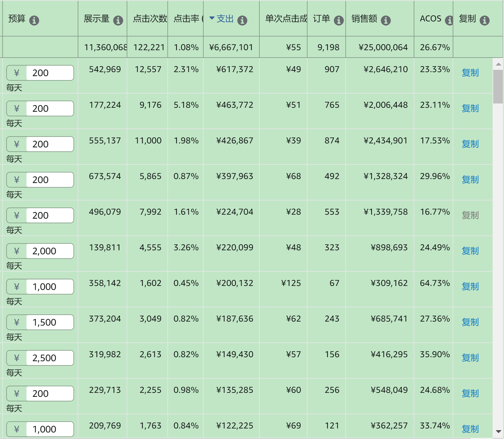504x439 pixels.
Task: Click 复制 in the ¥149,430 spend row
Action: point(470,358)
